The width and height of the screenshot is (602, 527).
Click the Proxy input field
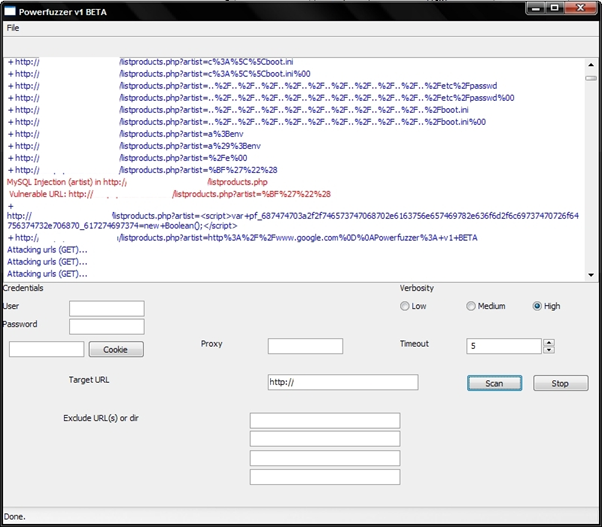305,346
